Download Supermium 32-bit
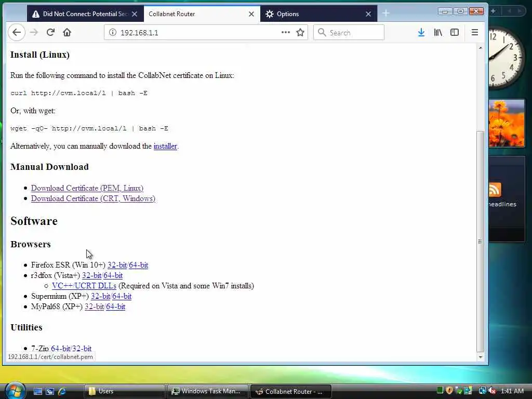This screenshot has height=399, width=532. tap(100, 296)
